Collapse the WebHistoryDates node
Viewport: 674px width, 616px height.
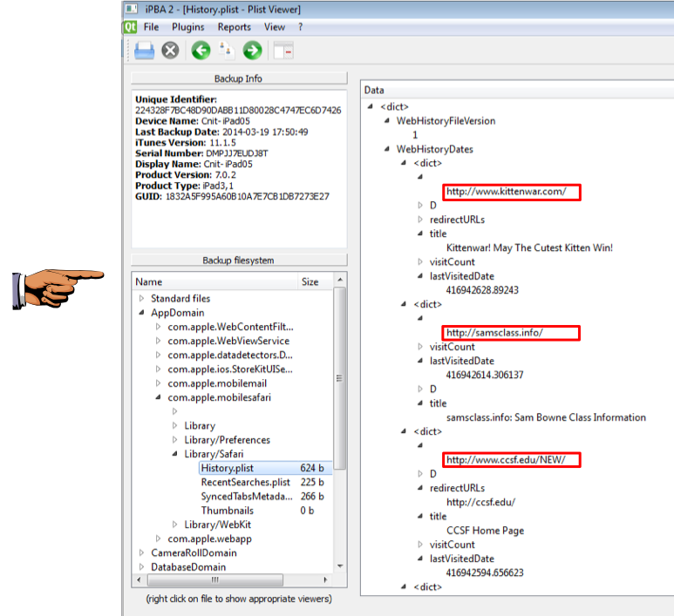coord(387,149)
